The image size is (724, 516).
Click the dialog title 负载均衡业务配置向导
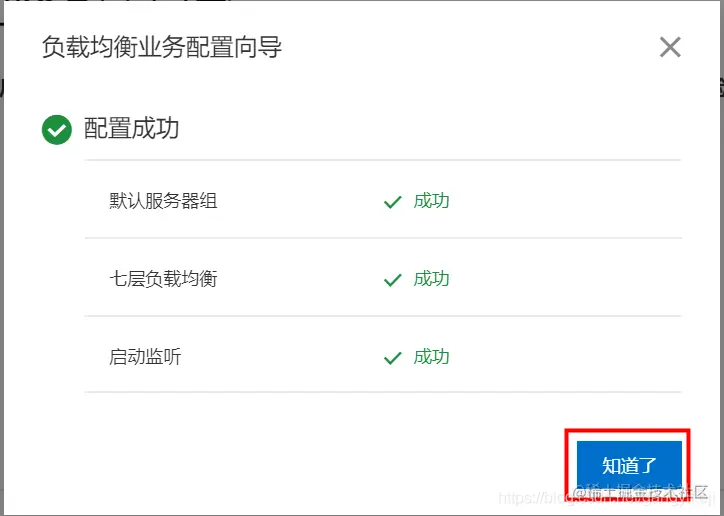tap(162, 47)
